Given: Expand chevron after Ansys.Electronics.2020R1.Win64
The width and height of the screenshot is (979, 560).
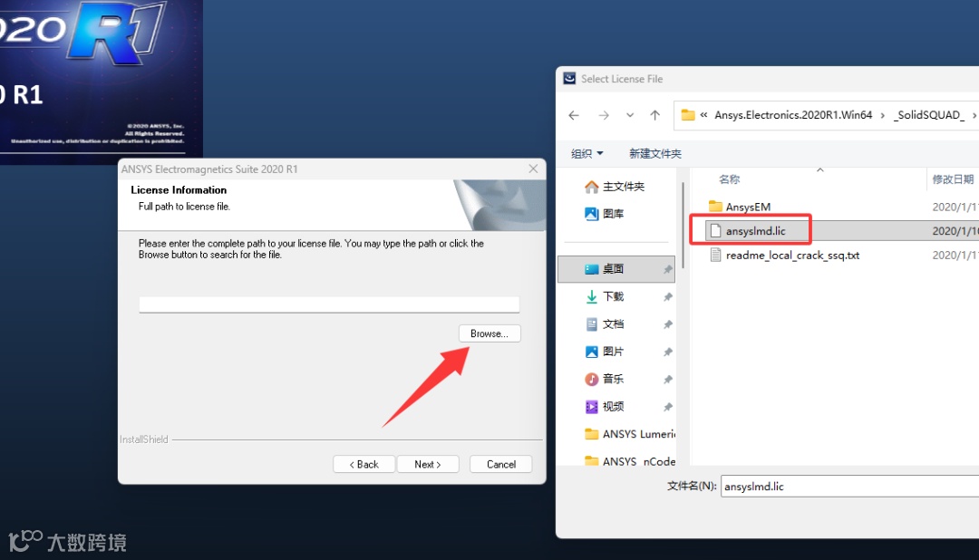Looking at the screenshot, I should pos(882,115).
